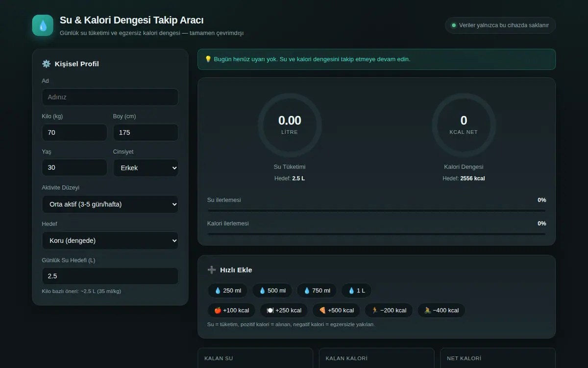Click the "KALAN KALORİ" card heading
Screen dimensions: 588x368
346,359
